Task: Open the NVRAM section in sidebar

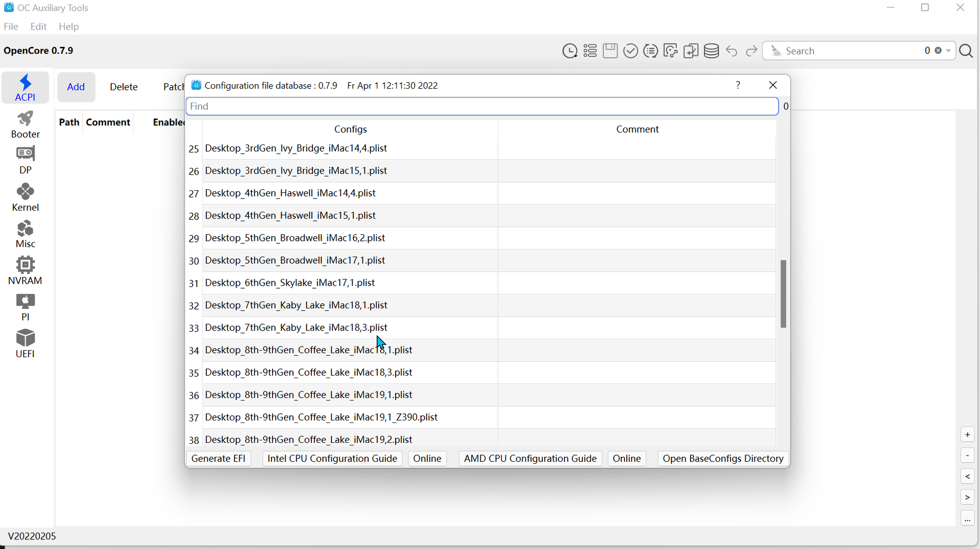Action: coord(25,270)
